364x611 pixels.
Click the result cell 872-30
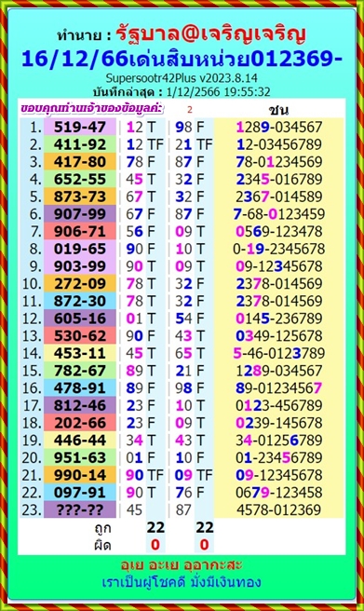click(80, 301)
